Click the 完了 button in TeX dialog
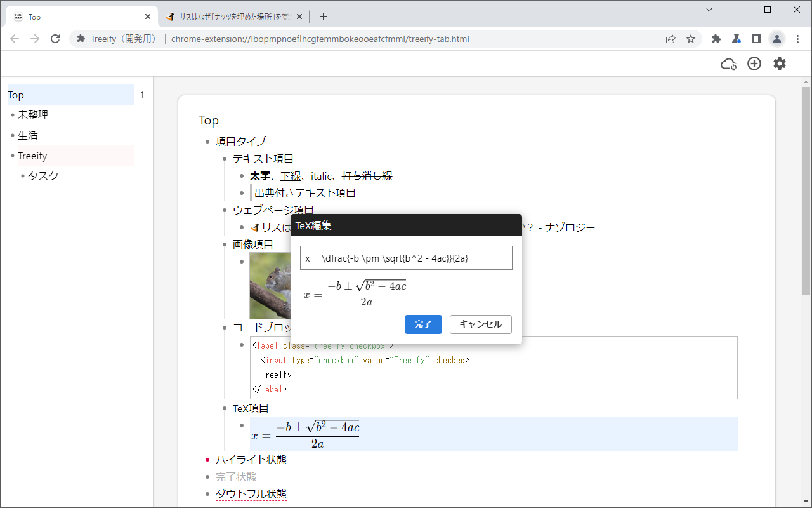 (423, 324)
